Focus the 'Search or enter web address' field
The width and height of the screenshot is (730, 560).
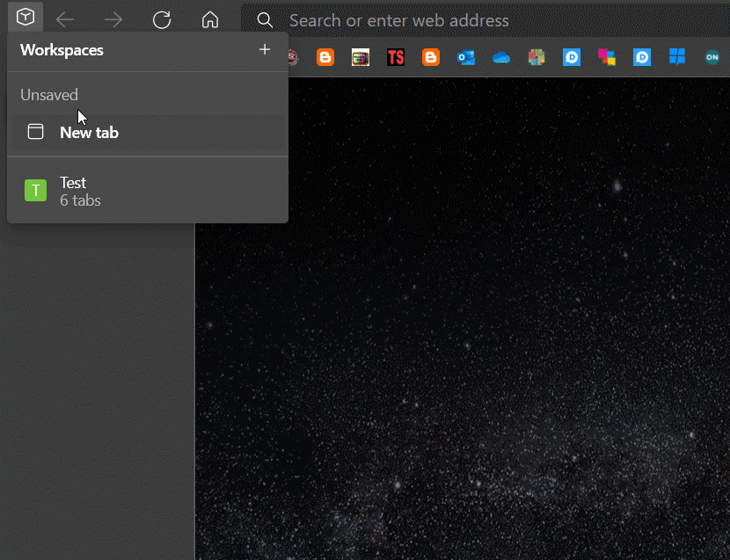click(x=485, y=20)
